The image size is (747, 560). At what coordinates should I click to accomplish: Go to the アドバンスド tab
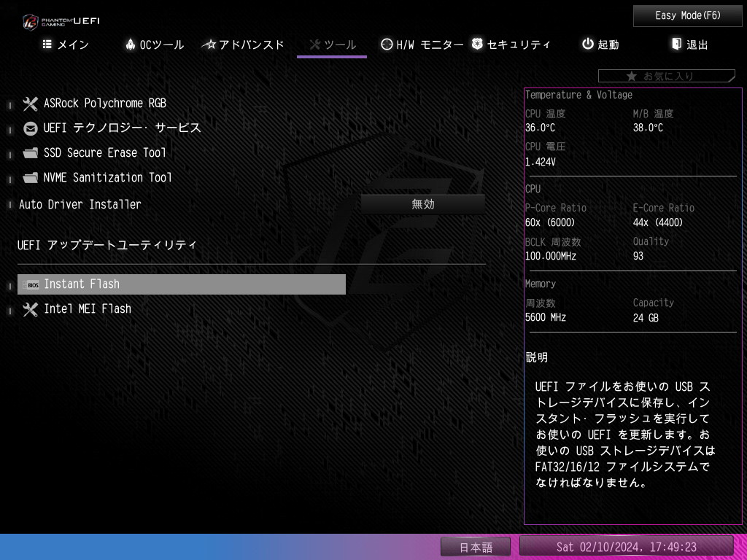point(243,44)
